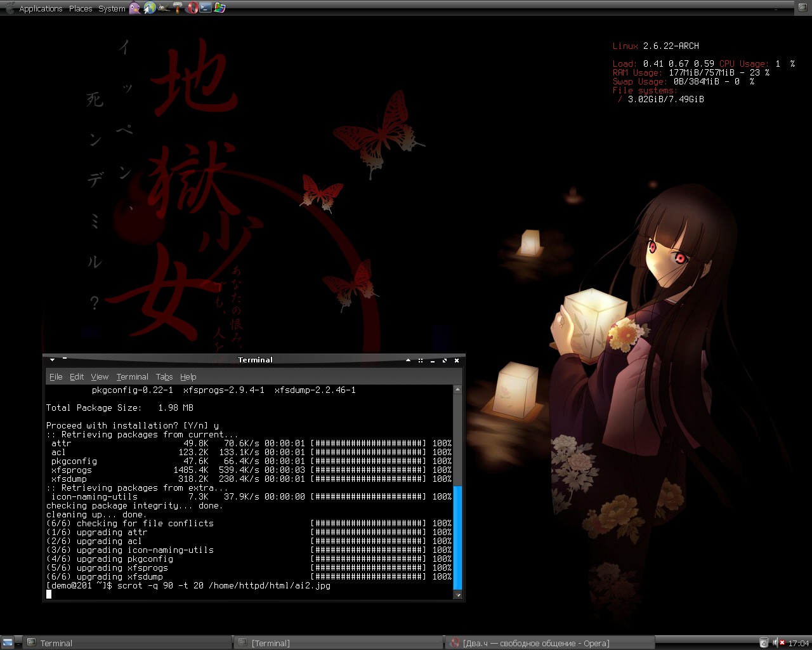Open the Terminal window menu arrow in title bar
The image size is (812, 650).
coord(52,360)
